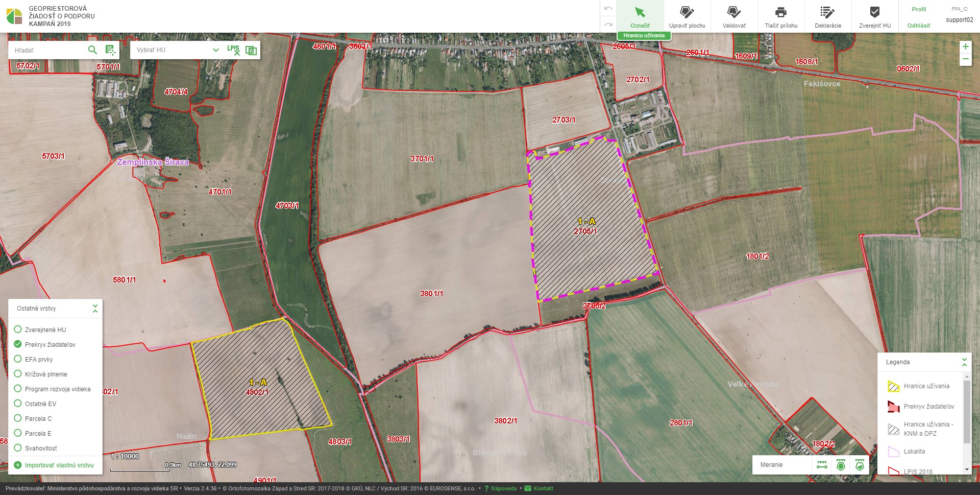This screenshot has width=980, height=495.
Task: Click the legend scrollbar thumb
Action: [x=966, y=412]
